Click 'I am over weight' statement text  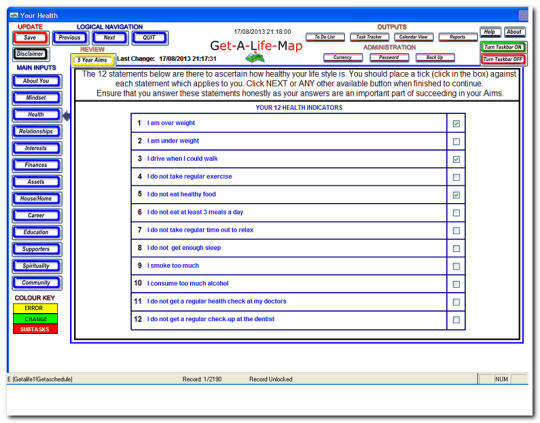pos(171,123)
